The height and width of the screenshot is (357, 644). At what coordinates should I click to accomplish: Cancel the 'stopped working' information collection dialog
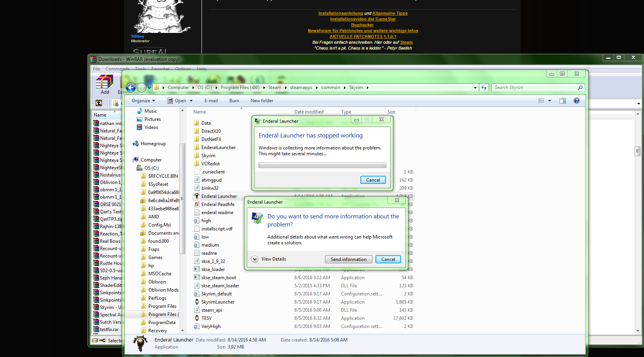(373, 180)
